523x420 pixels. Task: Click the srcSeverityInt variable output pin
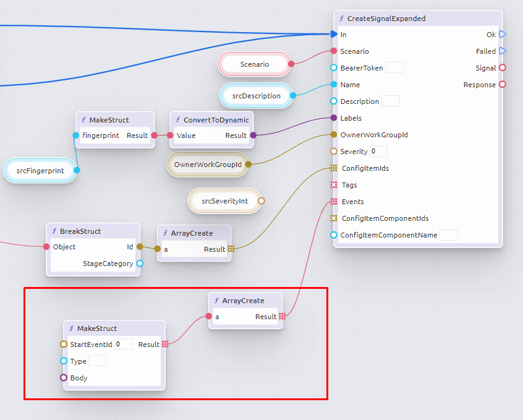(261, 201)
